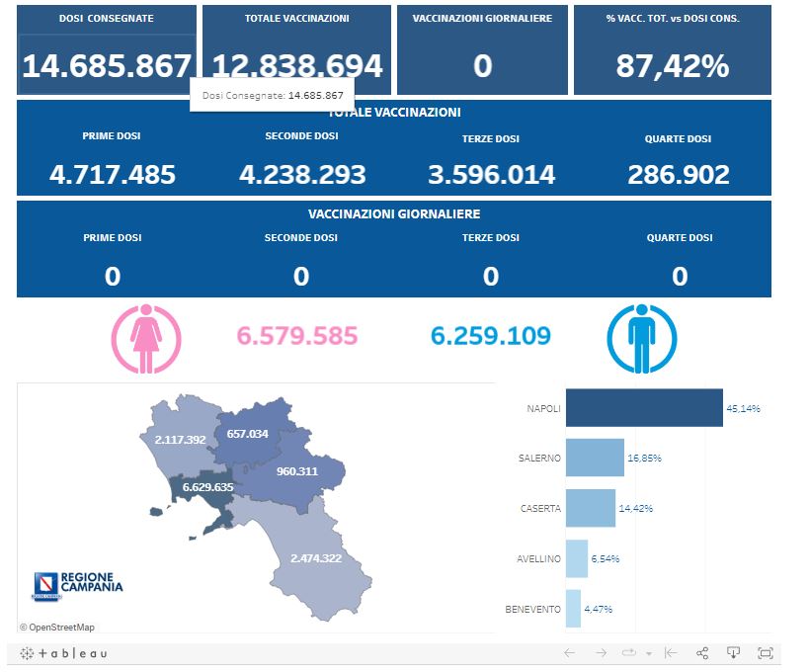Click the BENEVENTO bar in chart

tap(573, 609)
